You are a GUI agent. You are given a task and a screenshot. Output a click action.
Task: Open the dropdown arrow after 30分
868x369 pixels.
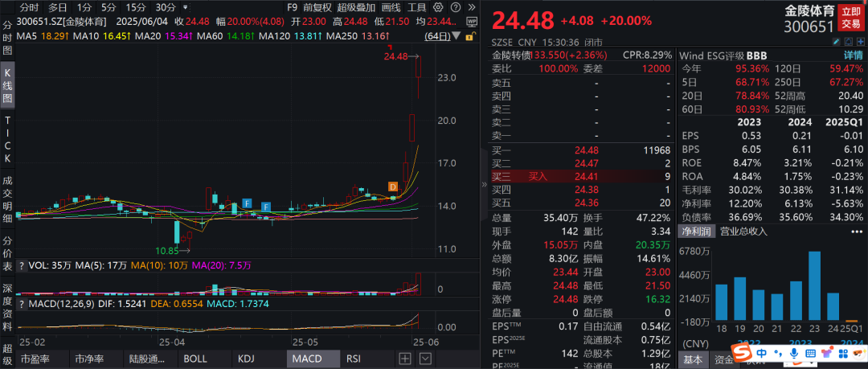pyautogui.click(x=185, y=8)
